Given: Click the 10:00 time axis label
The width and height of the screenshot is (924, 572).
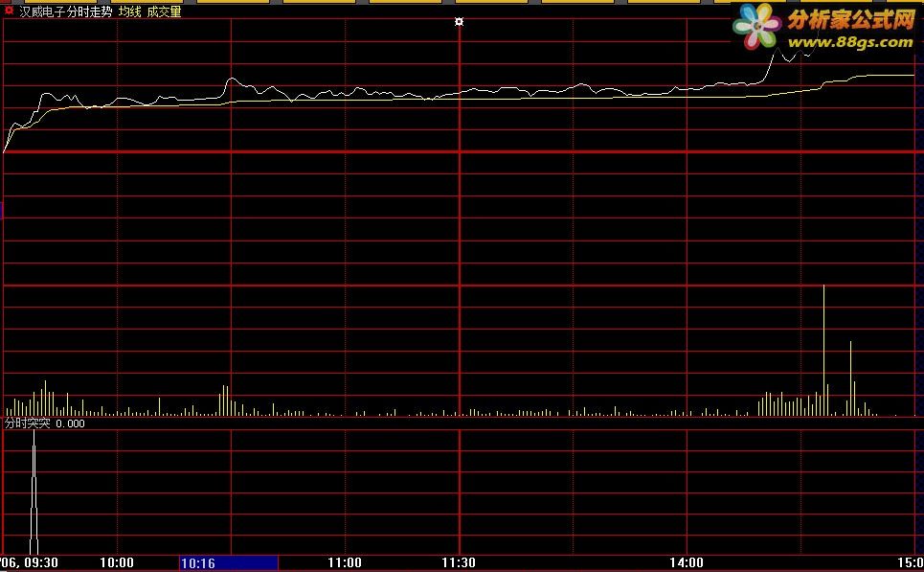Looking at the screenshot, I should click(x=117, y=562).
